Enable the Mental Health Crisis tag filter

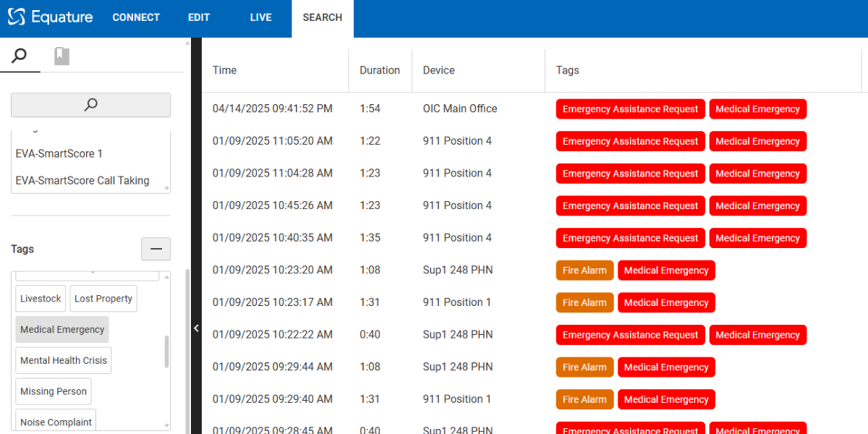(x=64, y=361)
